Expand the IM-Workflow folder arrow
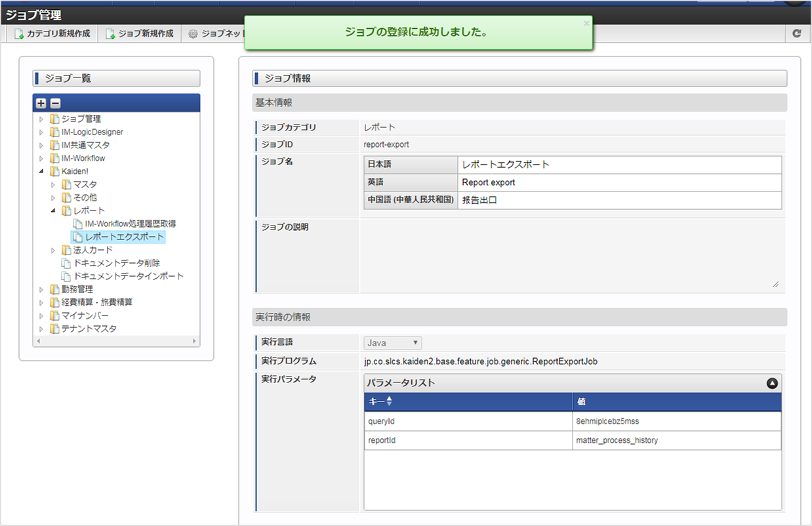Viewport: 812px width, 526px height. click(x=41, y=158)
